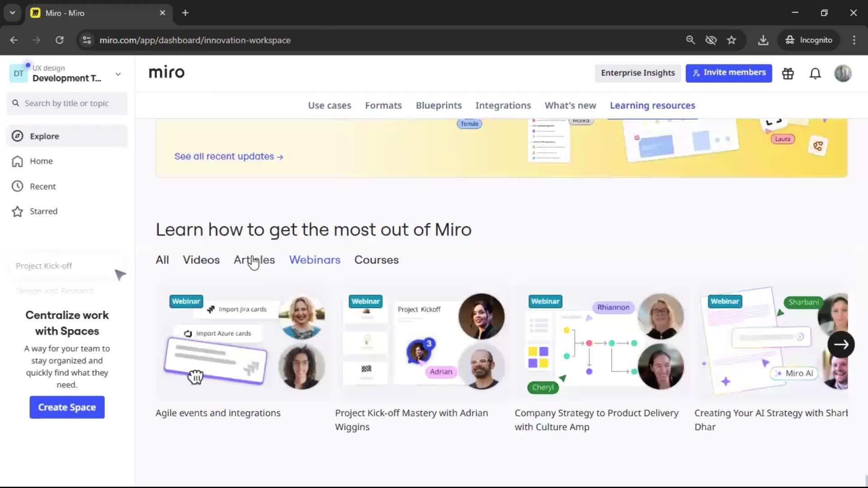Click 'Project Kick-off' item in sidebar
This screenshot has height=488, width=868.
tap(44, 266)
